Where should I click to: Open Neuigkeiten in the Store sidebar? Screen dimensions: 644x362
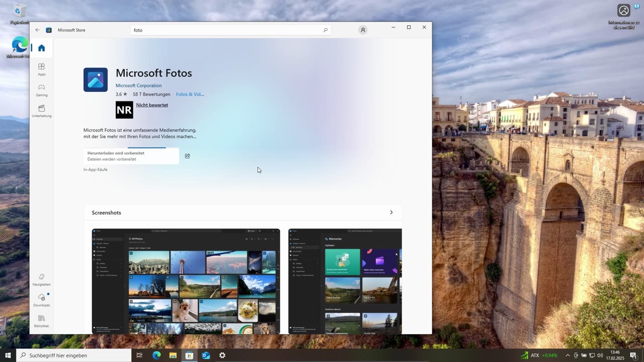click(41, 280)
